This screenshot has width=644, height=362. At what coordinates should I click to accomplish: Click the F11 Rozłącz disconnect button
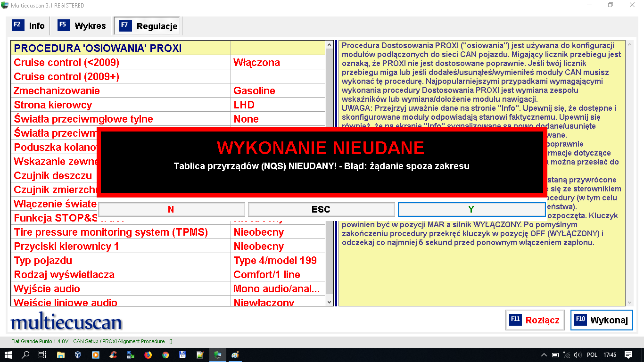coord(535,320)
